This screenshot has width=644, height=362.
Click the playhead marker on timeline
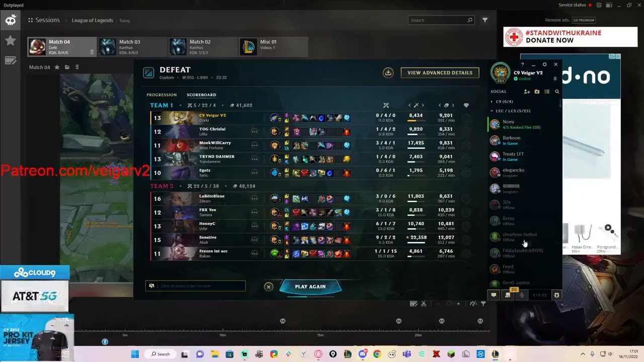pos(105,342)
